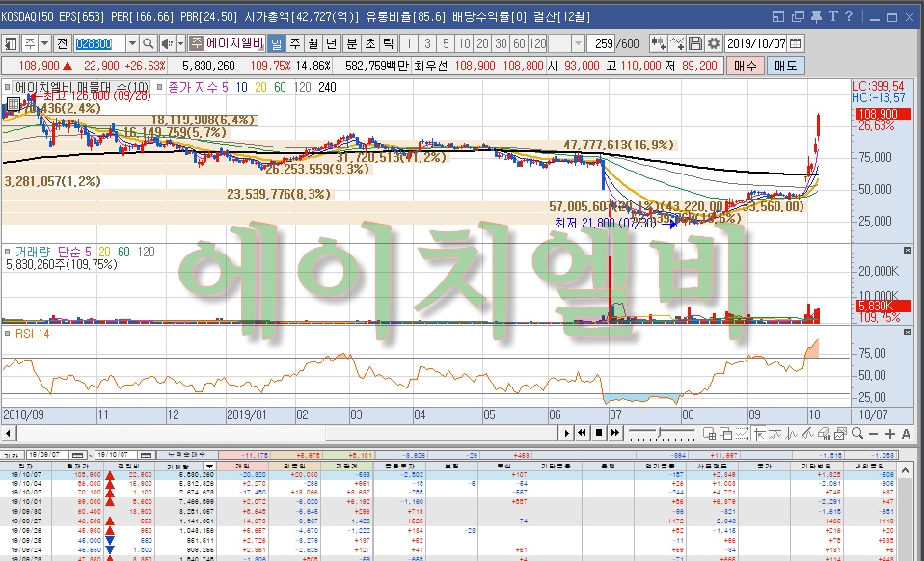
Task: Click the 매수 buy button
Action: coord(745,66)
